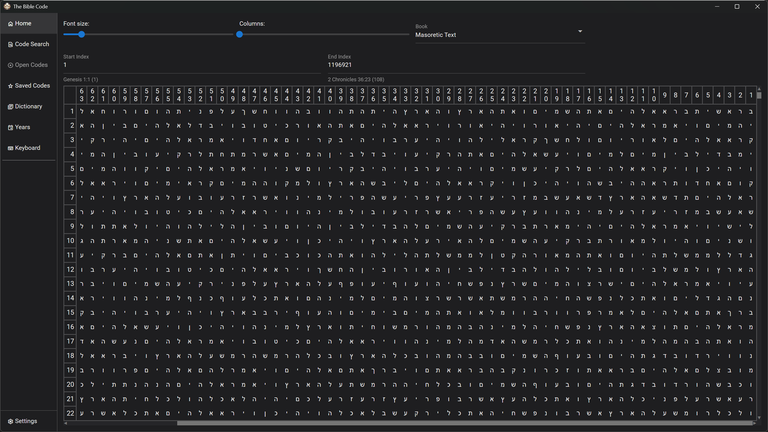The width and height of the screenshot is (768, 432).
Task: Click the Columns slider handle
Action: 240,35
